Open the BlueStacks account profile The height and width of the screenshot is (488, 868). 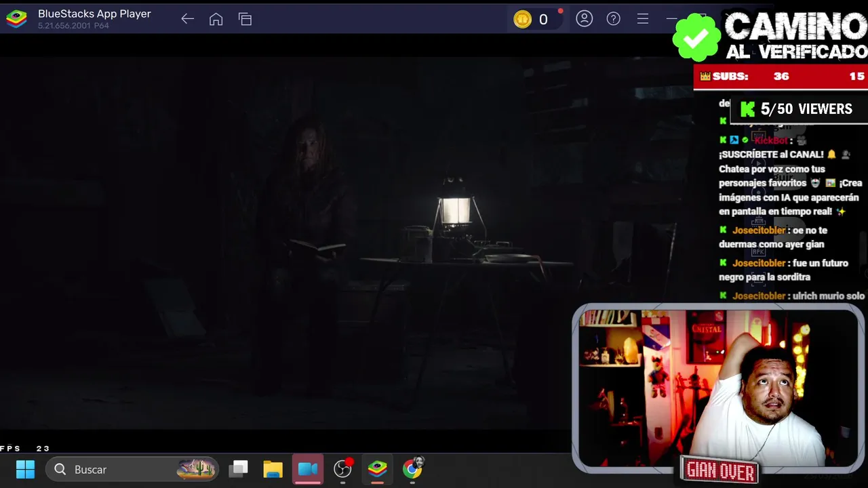pos(585,19)
